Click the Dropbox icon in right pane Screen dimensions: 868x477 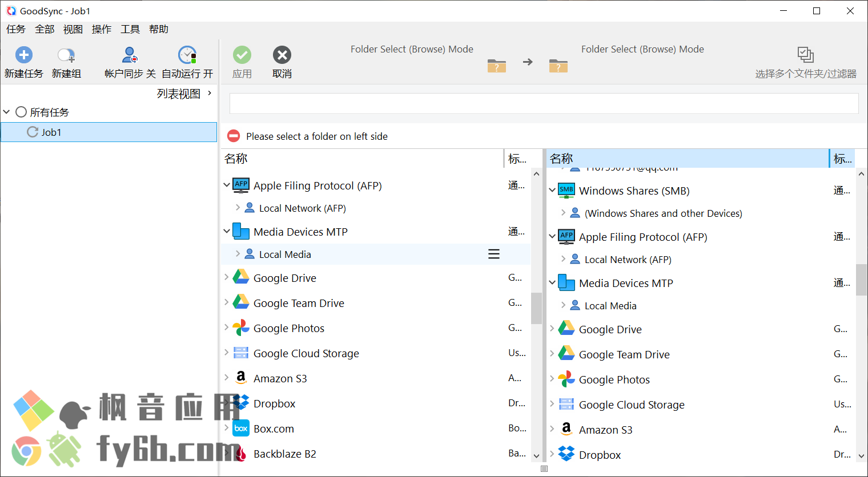click(566, 454)
